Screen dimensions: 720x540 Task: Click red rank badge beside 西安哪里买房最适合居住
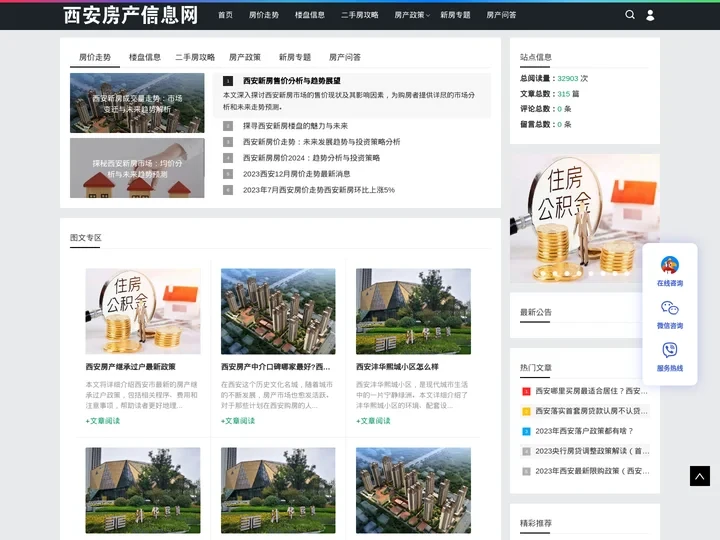point(526,391)
